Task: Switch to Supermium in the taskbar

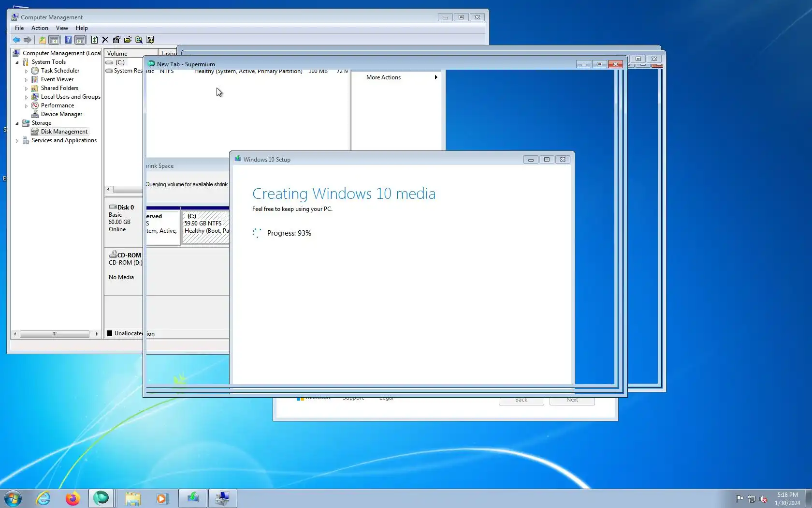Action: point(101,498)
